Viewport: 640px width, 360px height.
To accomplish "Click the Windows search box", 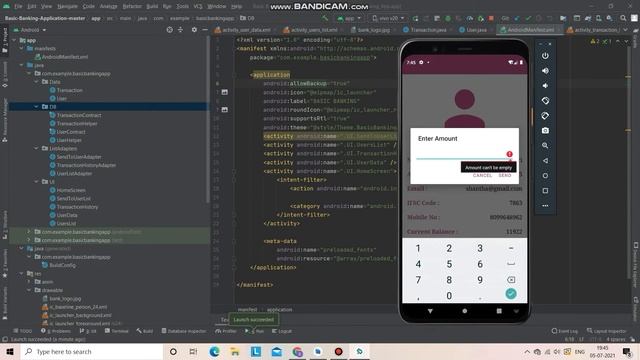I will (92, 351).
